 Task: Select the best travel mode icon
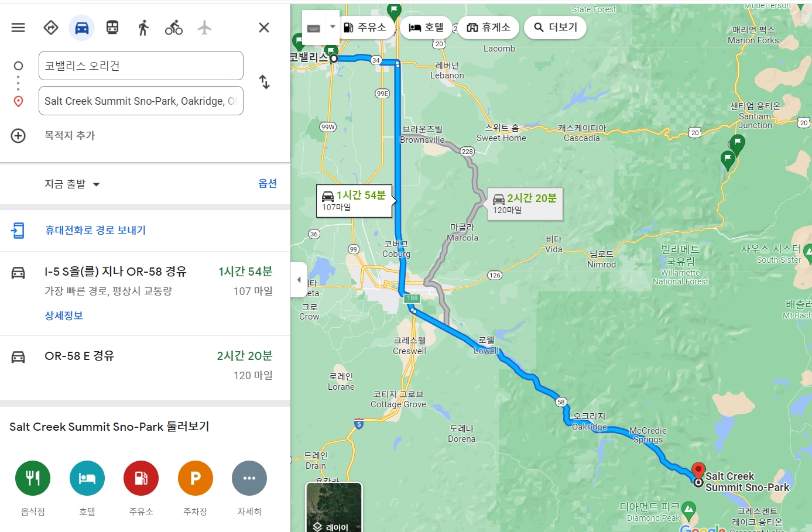51,28
